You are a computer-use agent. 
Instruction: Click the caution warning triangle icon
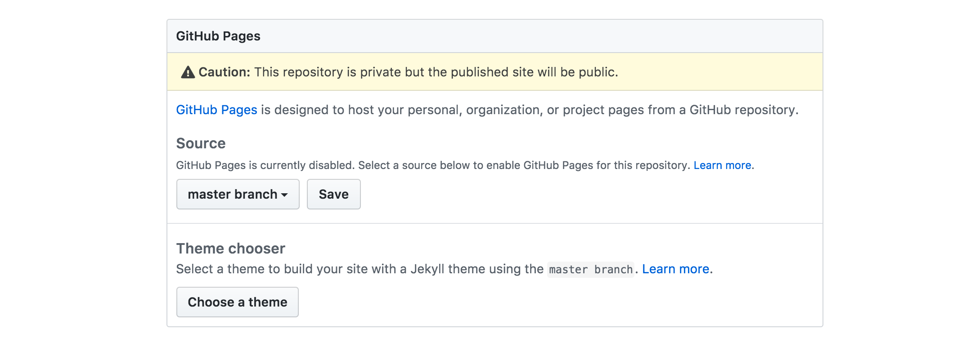(188, 72)
